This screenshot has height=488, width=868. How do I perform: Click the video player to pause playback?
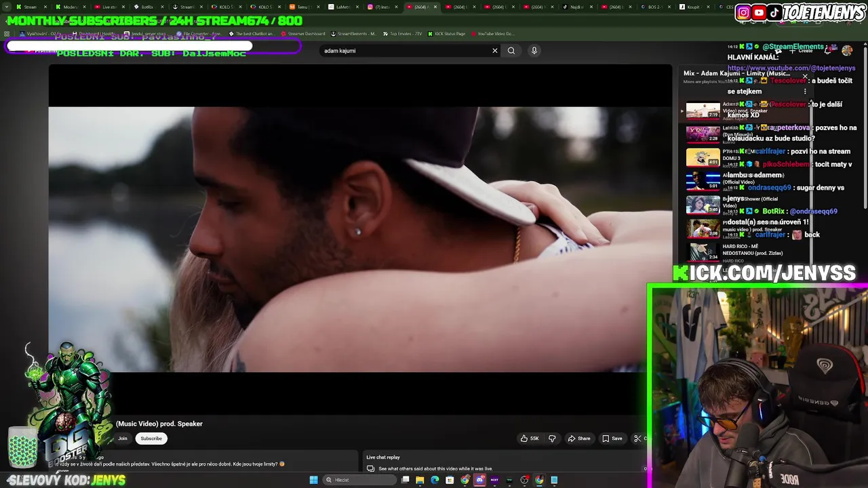pos(359,239)
